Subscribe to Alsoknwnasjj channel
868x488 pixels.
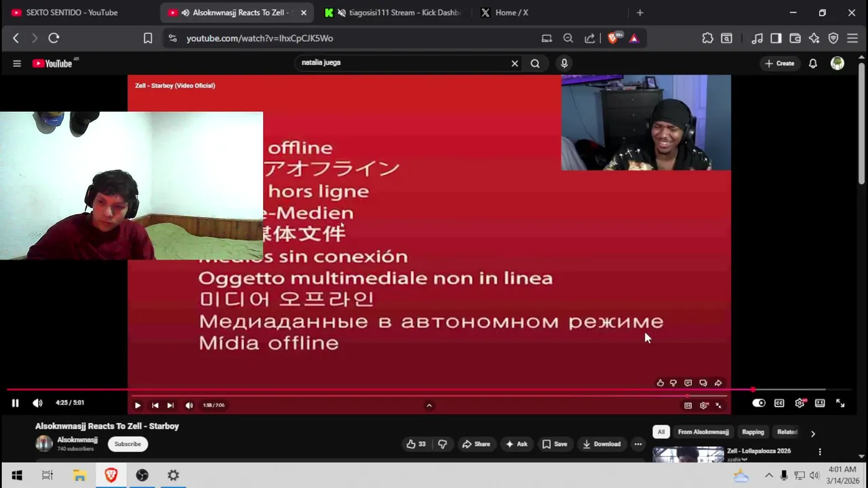[x=127, y=444]
